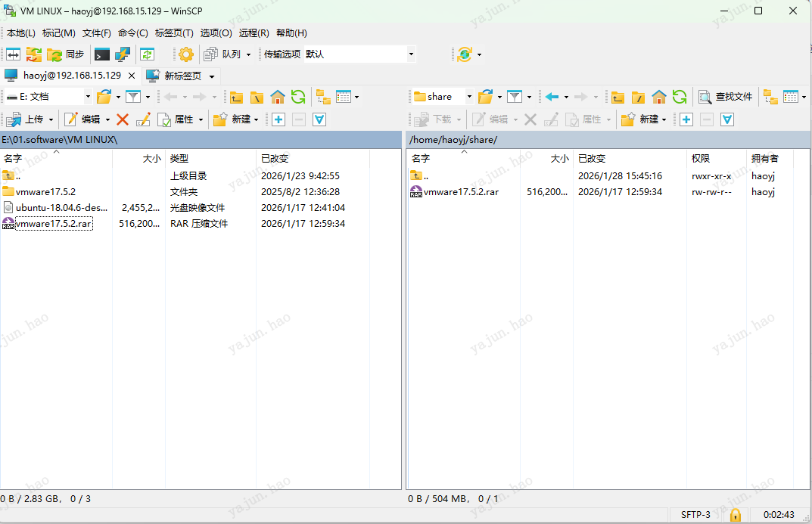
Task: Go to local root directory icon
Action: coord(257,97)
